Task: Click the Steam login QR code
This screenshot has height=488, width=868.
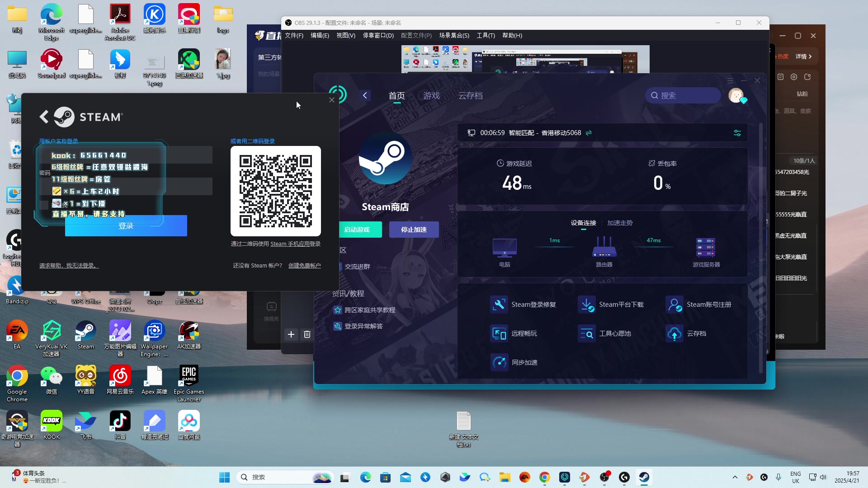Action: point(276,191)
